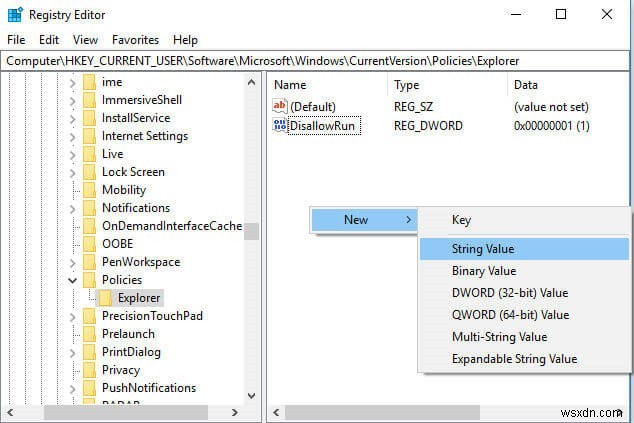Viewport: 634px width, 423px height.
Task: Choose DWORD (32-bit) Value
Action: point(524,292)
